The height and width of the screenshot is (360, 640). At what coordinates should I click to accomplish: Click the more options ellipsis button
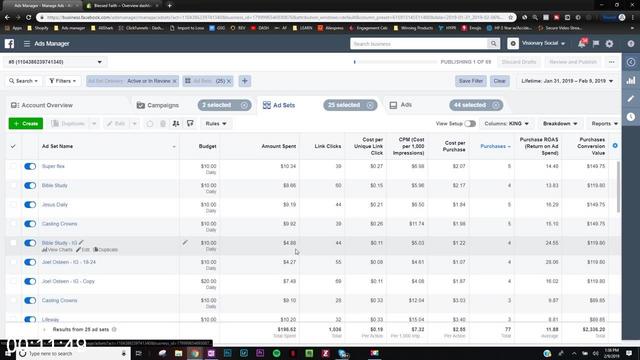tap(611, 62)
